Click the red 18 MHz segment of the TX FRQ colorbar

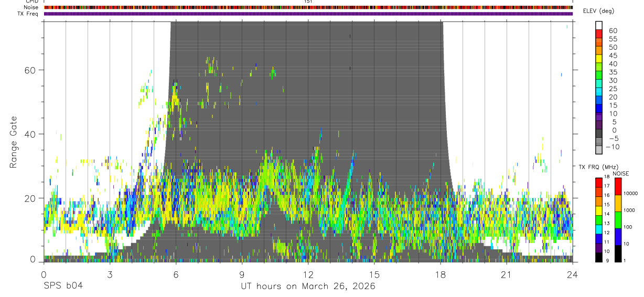[599, 182]
